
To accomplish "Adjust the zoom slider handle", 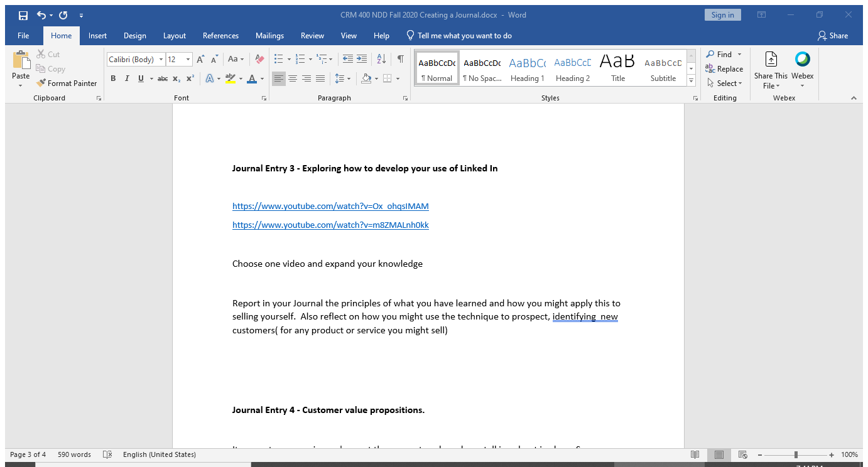I will tap(796, 454).
